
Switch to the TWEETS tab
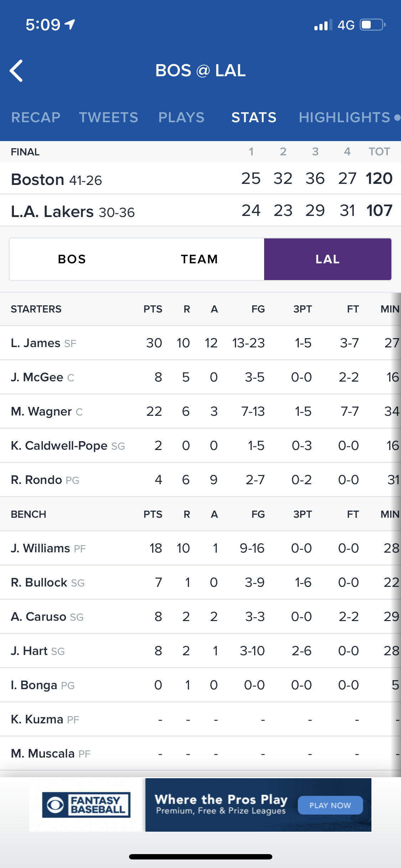point(108,118)
